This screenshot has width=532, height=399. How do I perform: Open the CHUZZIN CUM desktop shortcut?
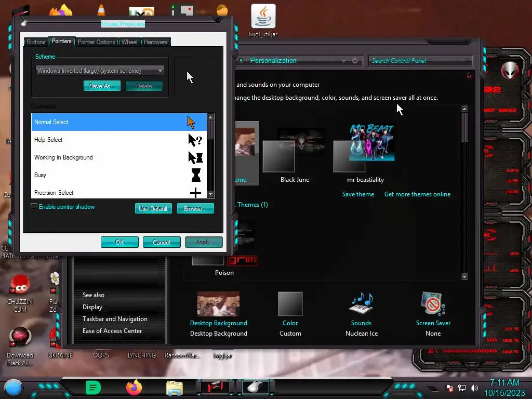20,294
